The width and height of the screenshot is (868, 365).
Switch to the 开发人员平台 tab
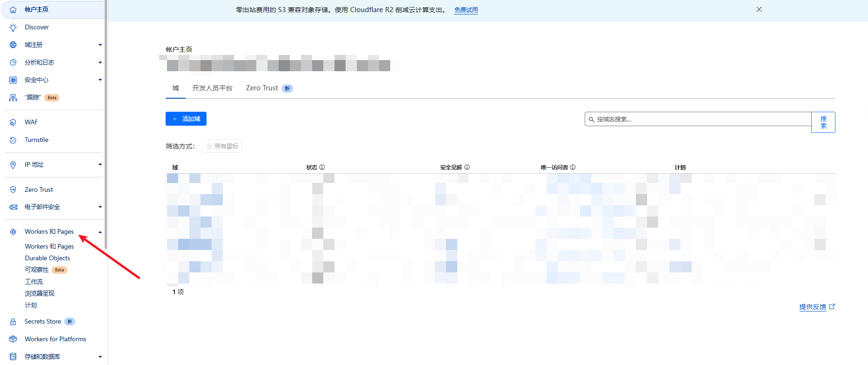coord(212,88)
